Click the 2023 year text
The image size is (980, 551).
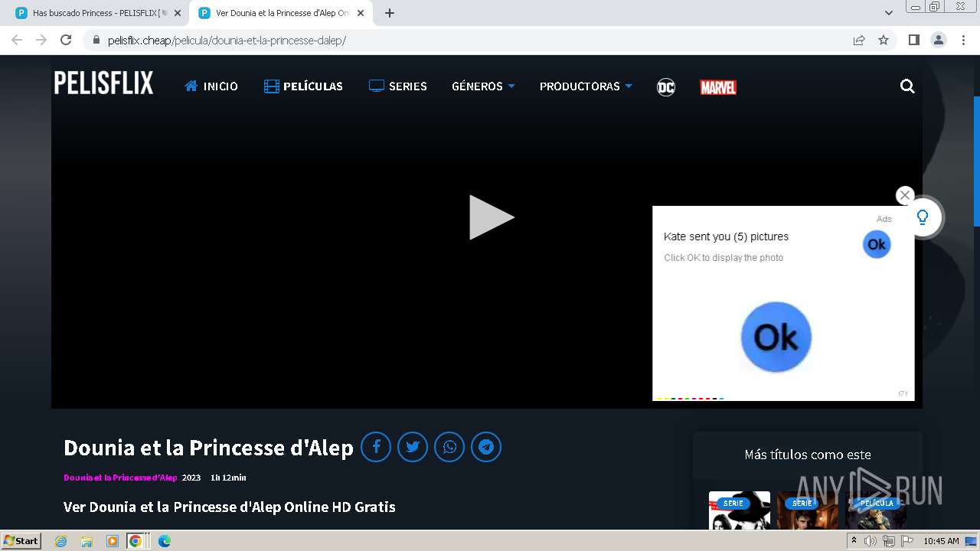(191, 478)
